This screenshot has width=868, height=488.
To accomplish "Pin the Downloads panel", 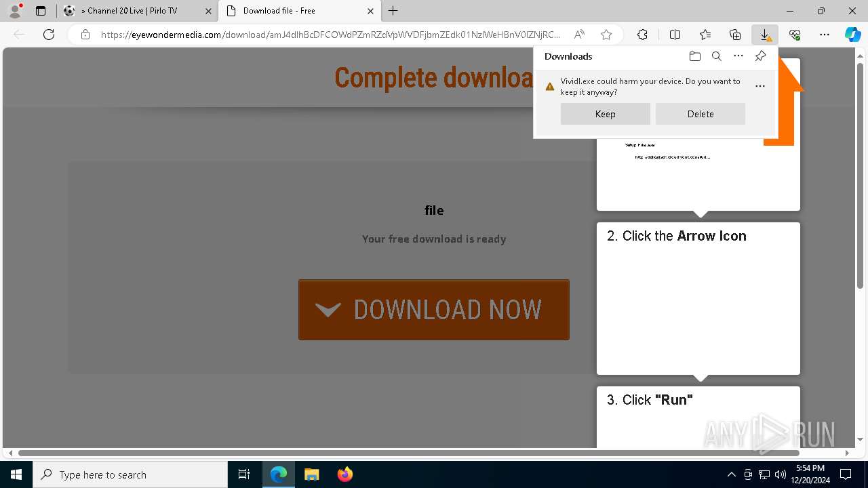I will [x=760, y=56].
